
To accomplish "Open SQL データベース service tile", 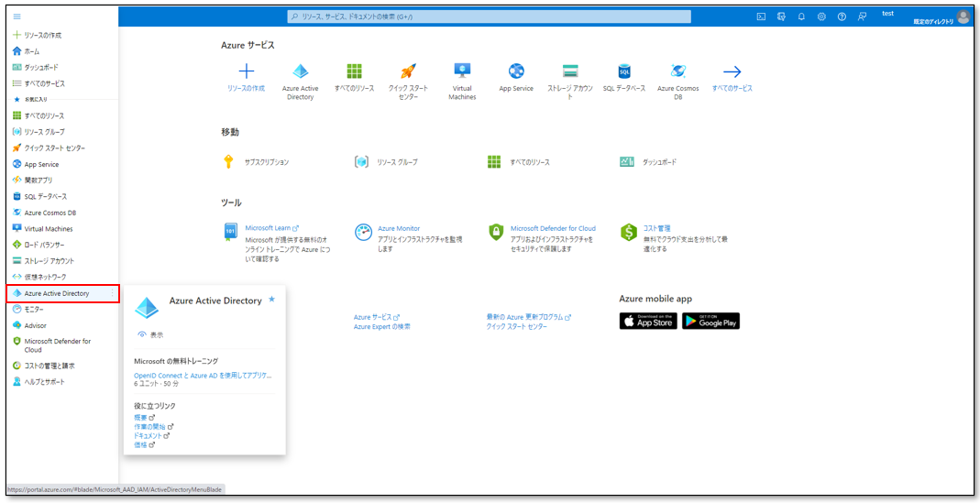I will [x=624, y=71].
